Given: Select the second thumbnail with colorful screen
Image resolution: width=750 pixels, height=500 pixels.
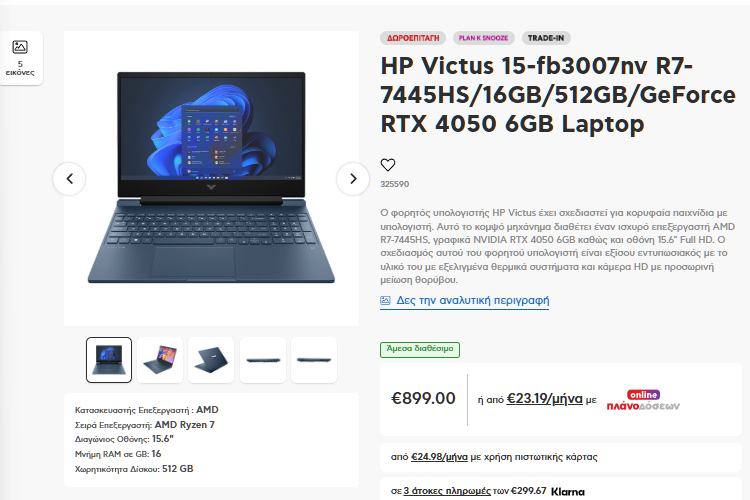Looking at the screenshot, I should [160, 360].
